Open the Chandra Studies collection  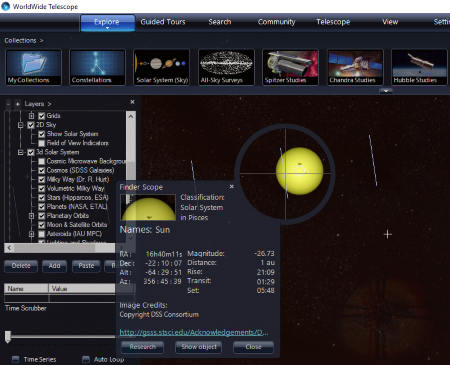tap(355, 67)
